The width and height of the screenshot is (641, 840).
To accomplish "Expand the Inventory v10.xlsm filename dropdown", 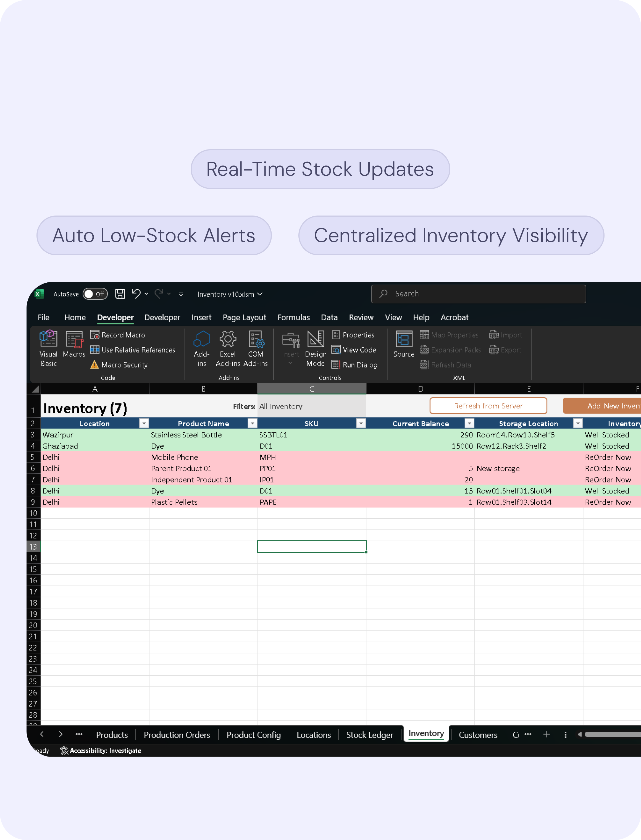I will click(260, 294).
